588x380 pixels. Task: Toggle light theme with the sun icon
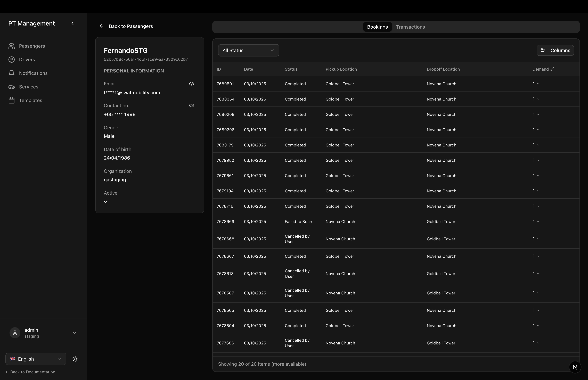point(75,359)
